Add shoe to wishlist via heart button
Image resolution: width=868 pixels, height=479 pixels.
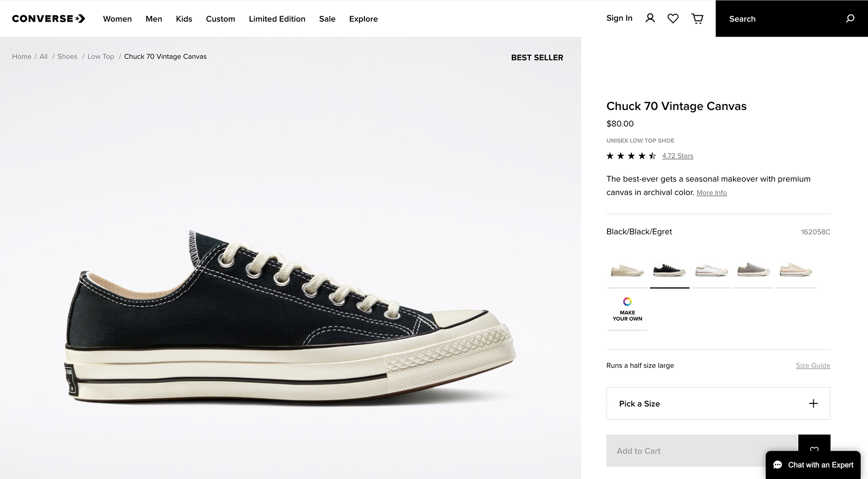(814, 448)
